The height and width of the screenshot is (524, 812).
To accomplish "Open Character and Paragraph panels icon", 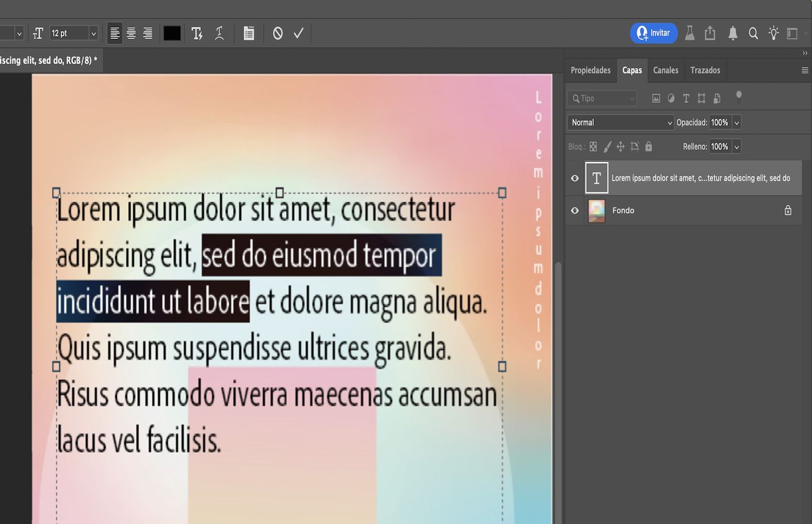I will click(x=249, y=33).
